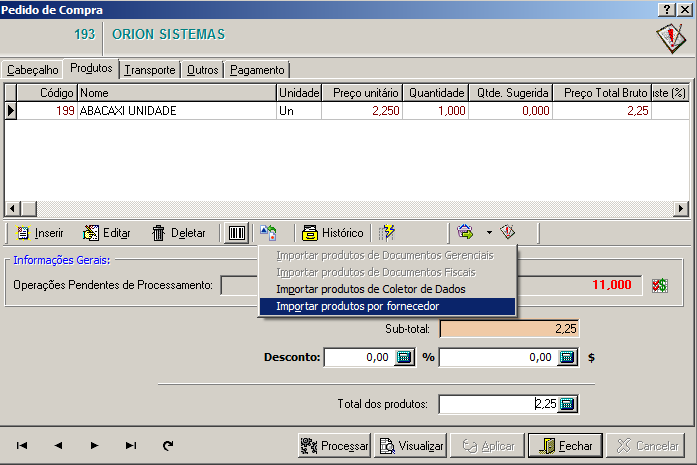
Task: Go to the first record
Action: 22,446
